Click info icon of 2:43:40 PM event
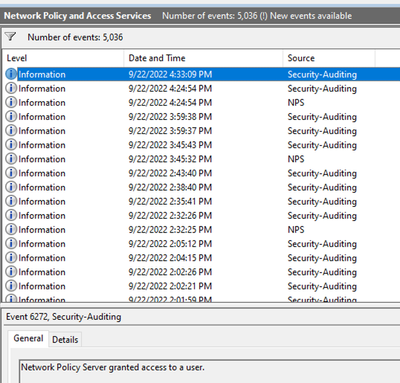 point(11,173)
